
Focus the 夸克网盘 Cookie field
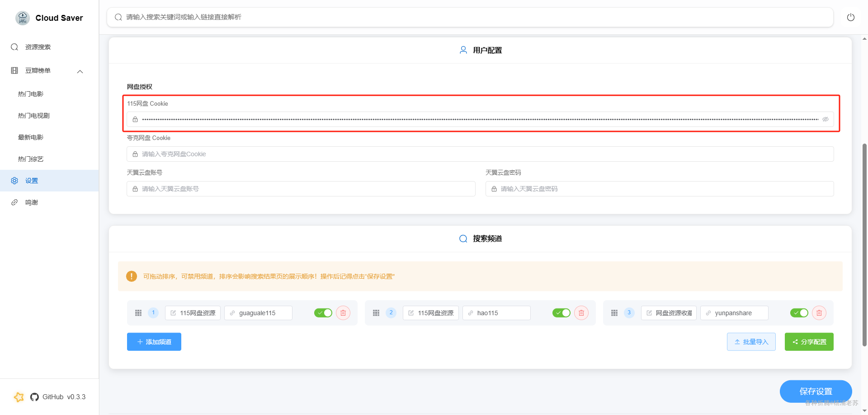click(480, 154)
